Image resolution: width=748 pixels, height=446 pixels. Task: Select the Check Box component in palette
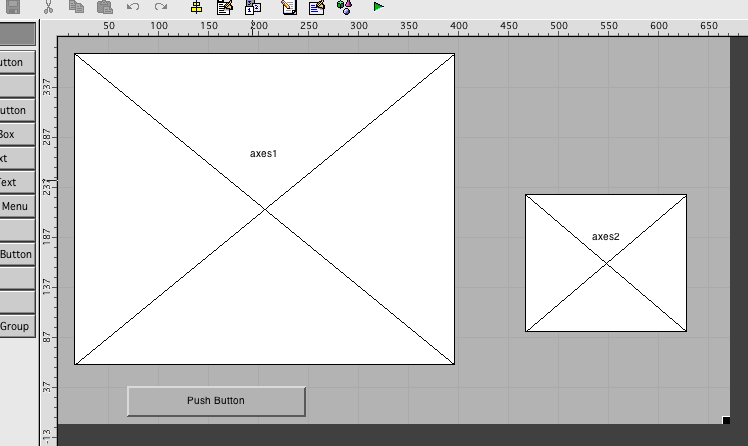pos(17,134)
